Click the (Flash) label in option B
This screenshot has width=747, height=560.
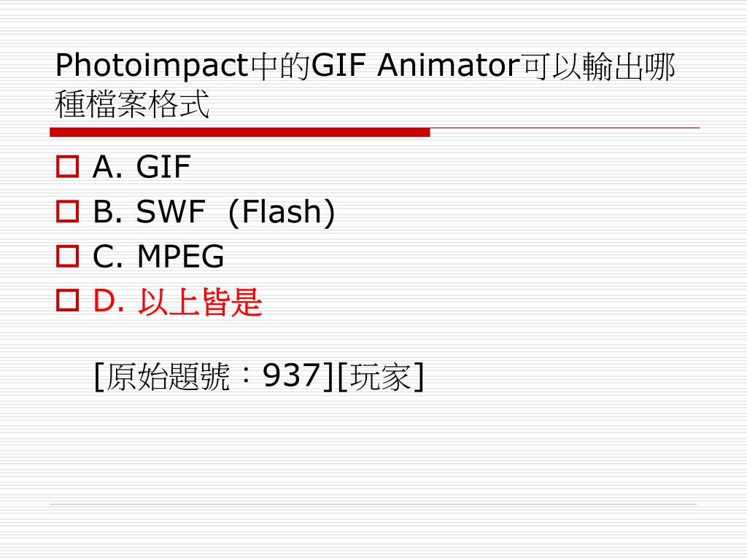pyautogui.click(x=282, y=212)
